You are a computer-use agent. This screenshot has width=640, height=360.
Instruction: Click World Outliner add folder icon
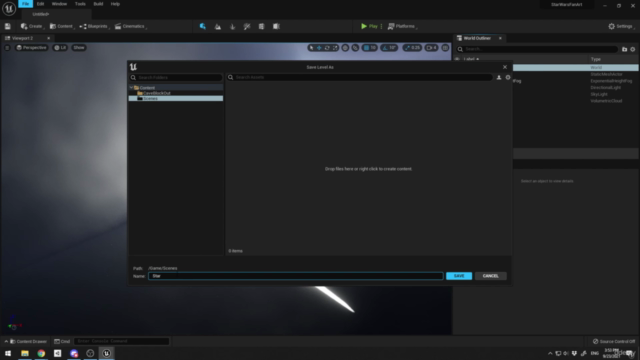[624, 49]
